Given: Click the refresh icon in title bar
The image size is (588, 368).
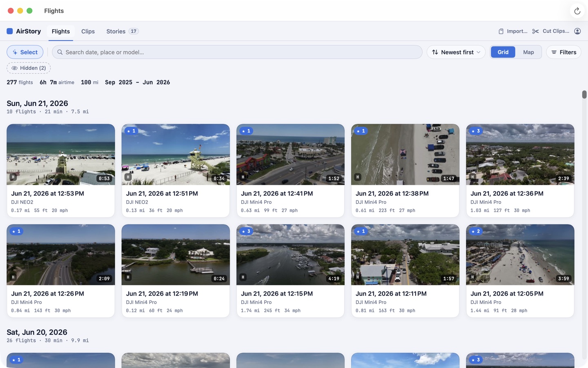Looking at the screenshot, I should pyautogui.click(x=577, y=11).
